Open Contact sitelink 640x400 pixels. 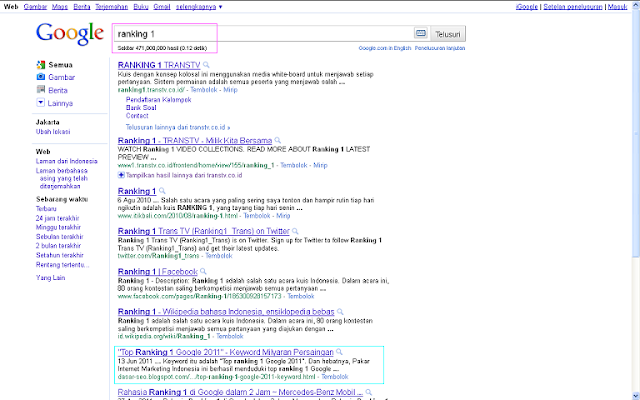click(137, 116)
